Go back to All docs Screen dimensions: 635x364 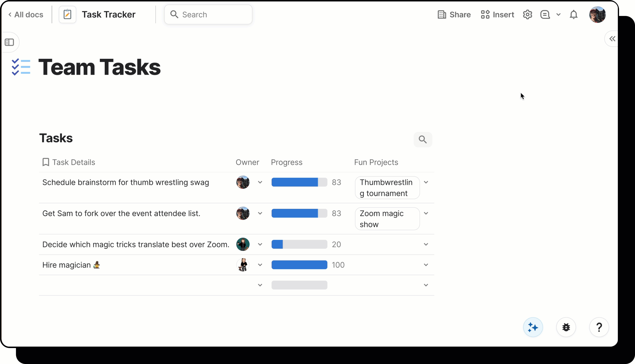(x=26, y=15)
